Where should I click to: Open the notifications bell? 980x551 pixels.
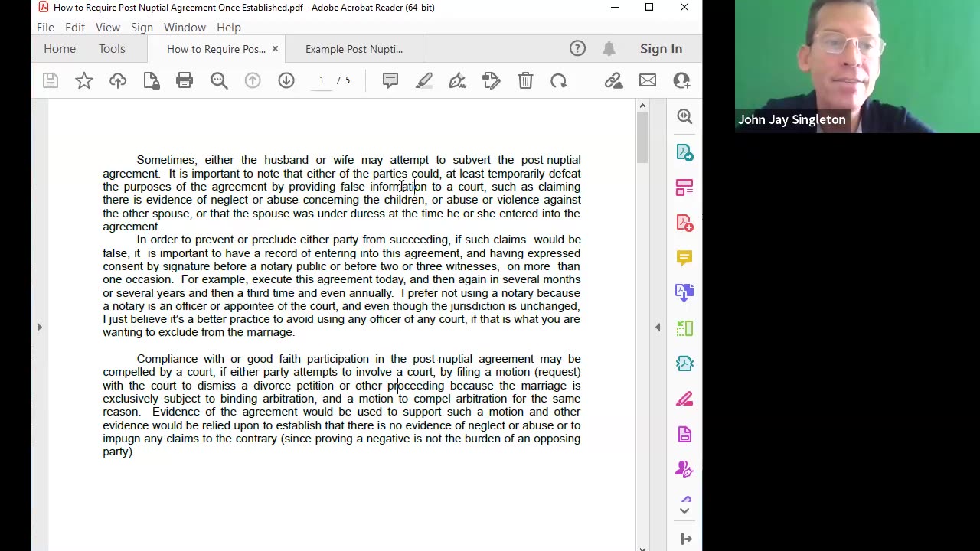click(609, 48)
